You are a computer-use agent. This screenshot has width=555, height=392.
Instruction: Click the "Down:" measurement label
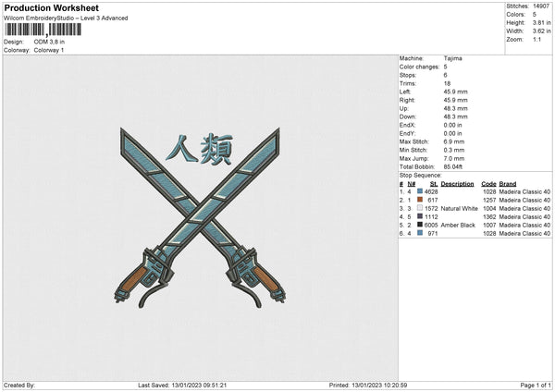click(407, 116)
